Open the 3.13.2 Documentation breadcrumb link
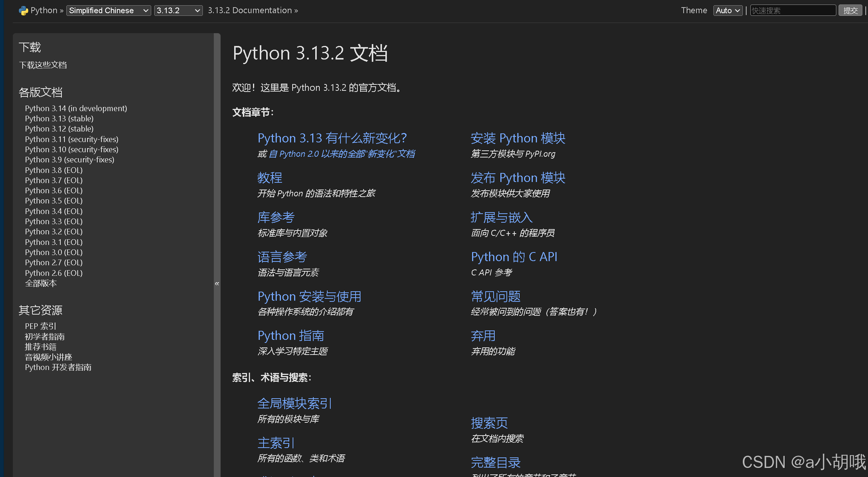Image resolution: width=868 pixels, height=477 pixels. click(250, 11)
